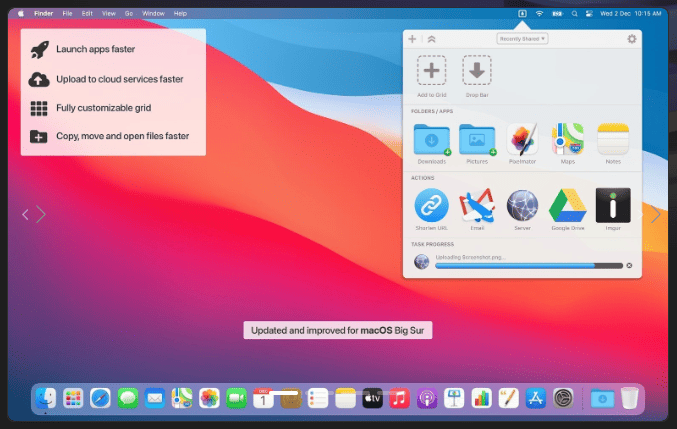This screenshot has height=429, width=677.
Task: Open the Finder menu
Action: pos(43,13)
